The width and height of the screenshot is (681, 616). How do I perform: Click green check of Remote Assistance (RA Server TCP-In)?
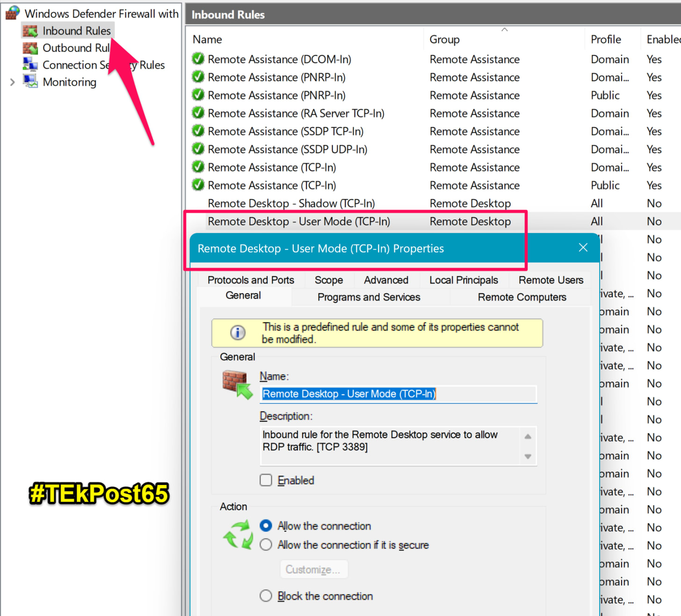[198, 113]
